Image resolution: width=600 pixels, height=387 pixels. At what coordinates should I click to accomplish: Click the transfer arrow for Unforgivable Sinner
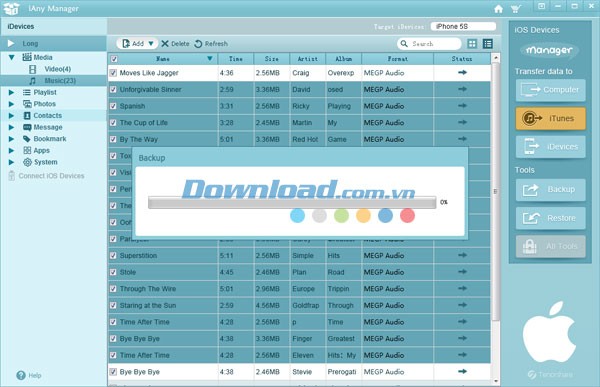click(462, 89)
